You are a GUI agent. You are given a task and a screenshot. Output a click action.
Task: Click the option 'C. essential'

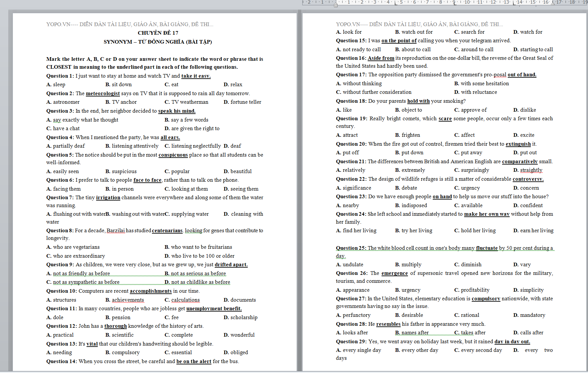click(x=178, y=353)
